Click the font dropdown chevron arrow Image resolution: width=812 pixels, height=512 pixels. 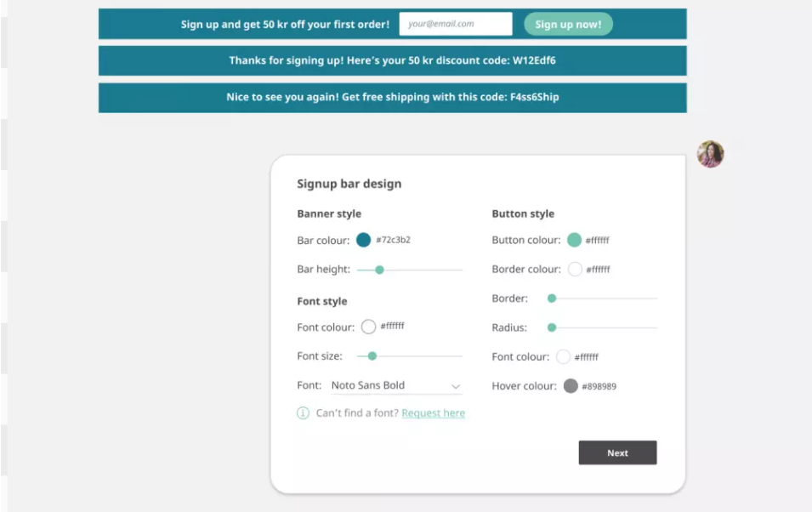click(x=455, y=386)
